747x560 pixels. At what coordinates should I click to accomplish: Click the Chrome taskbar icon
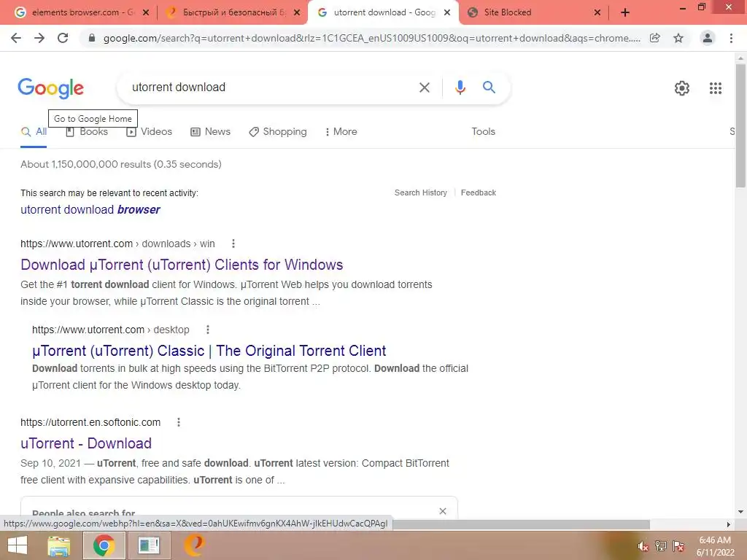click(104, 545)
